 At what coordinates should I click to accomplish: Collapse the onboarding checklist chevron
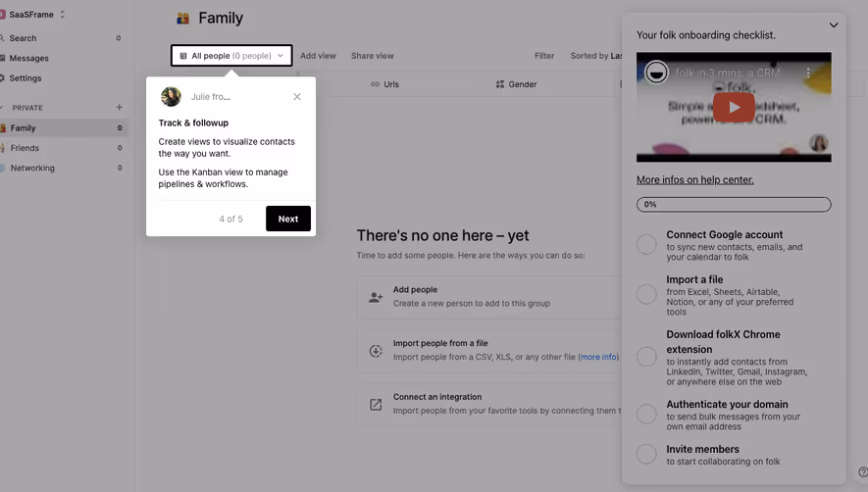pos(834,25)
